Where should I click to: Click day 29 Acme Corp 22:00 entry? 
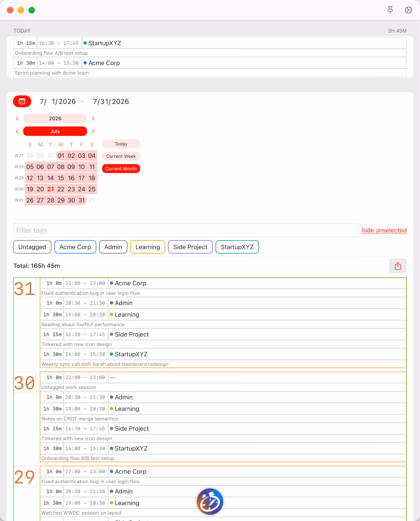click(223, 472)
